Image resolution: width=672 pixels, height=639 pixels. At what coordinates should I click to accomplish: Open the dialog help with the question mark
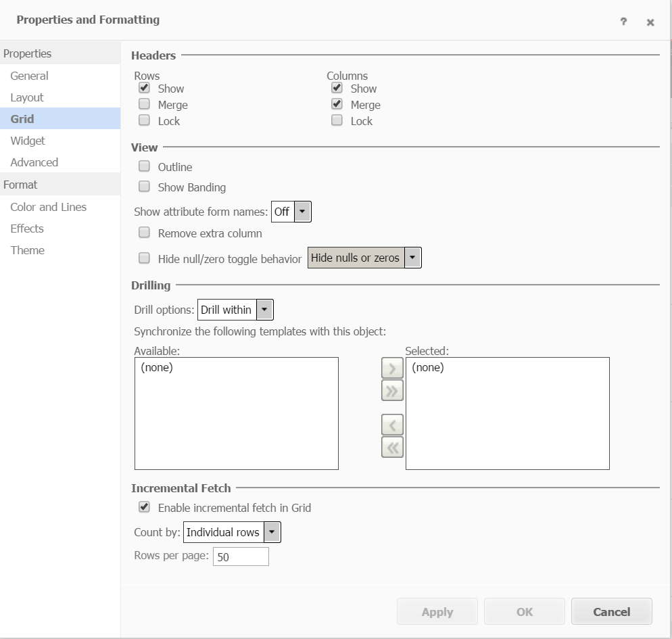tap(623, 22)
